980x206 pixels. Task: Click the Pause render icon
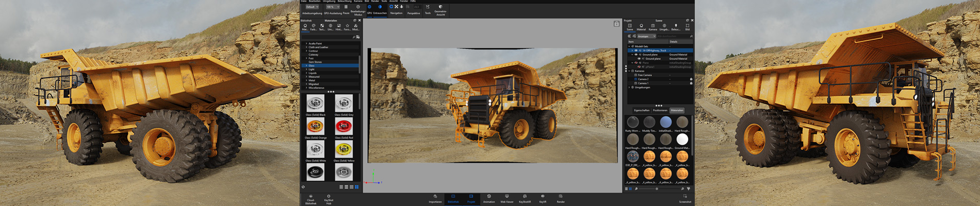click(346, 7)
